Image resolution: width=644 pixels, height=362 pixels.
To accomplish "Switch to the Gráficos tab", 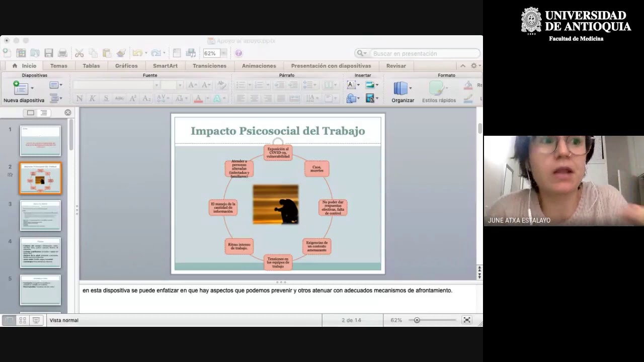I will 126,66.
